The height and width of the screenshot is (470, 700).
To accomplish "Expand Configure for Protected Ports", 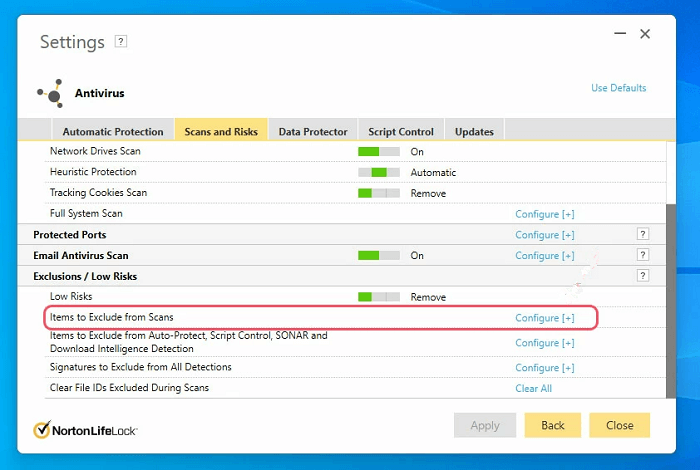I will point(545,235).
